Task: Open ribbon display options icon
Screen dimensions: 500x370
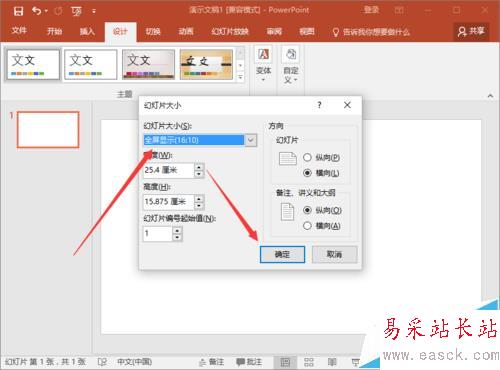Action: pyautogui.click(x=399, y=10)
